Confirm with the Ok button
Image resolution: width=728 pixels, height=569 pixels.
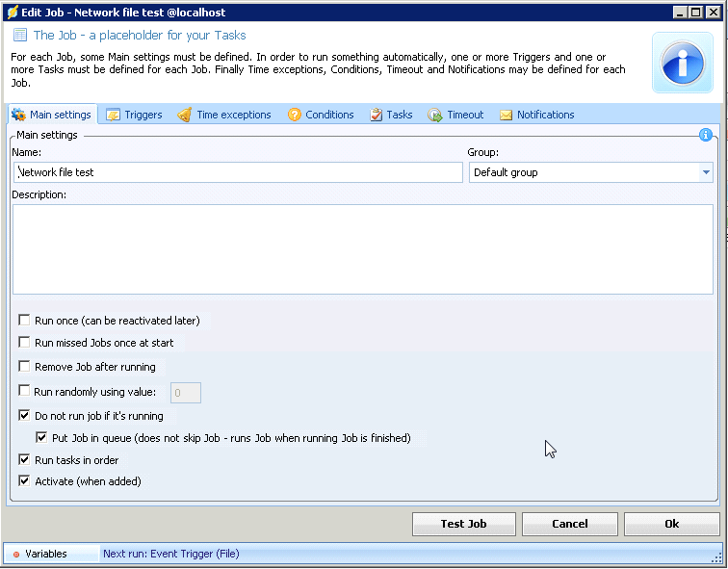pos(671,524)
